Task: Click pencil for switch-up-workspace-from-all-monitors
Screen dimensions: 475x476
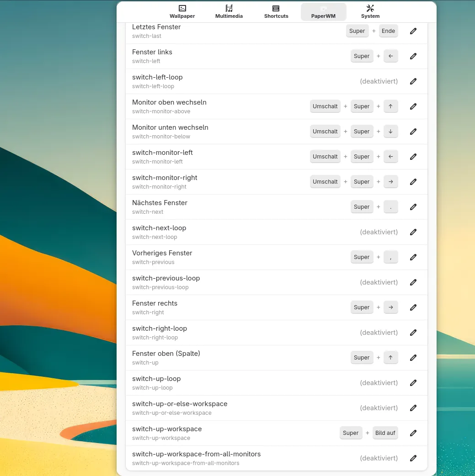Action: point(413,458)
